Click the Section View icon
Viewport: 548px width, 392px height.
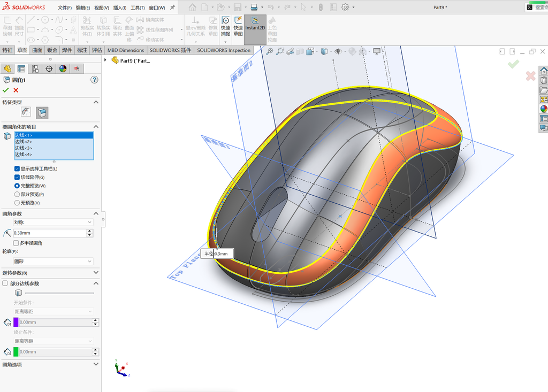300,52
